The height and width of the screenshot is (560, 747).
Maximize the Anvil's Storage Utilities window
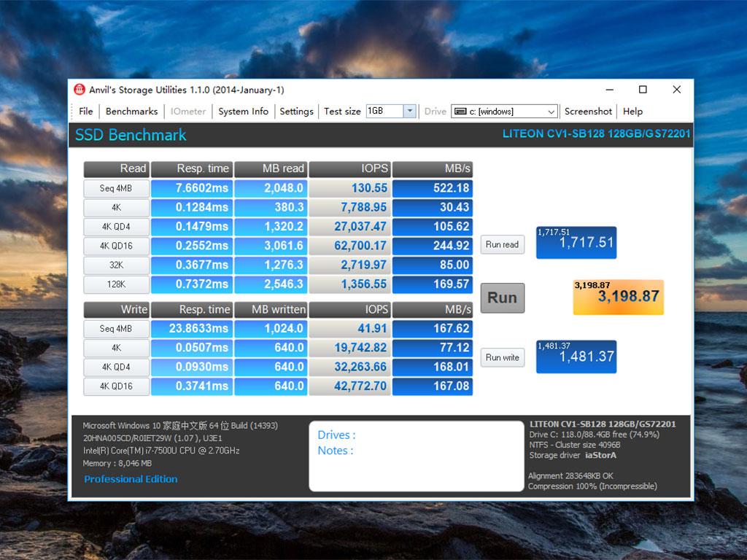coord(643,90)
